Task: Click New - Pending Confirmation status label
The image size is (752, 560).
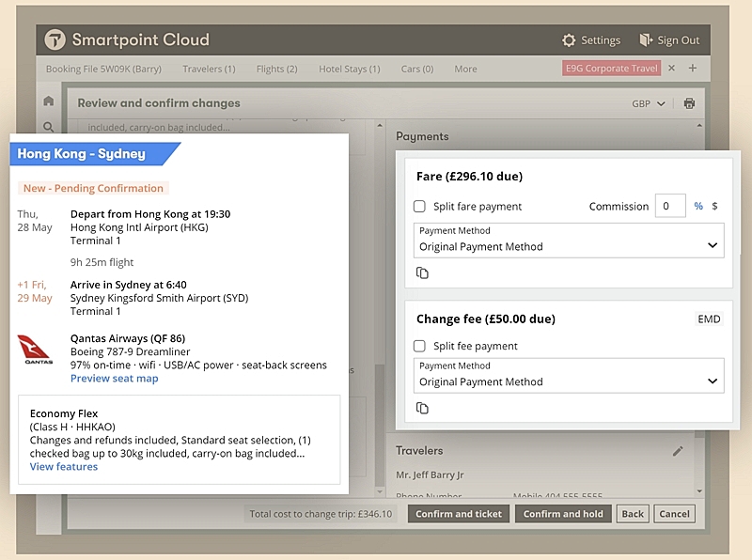Action: pyautogui.click(x=93, y=189)
